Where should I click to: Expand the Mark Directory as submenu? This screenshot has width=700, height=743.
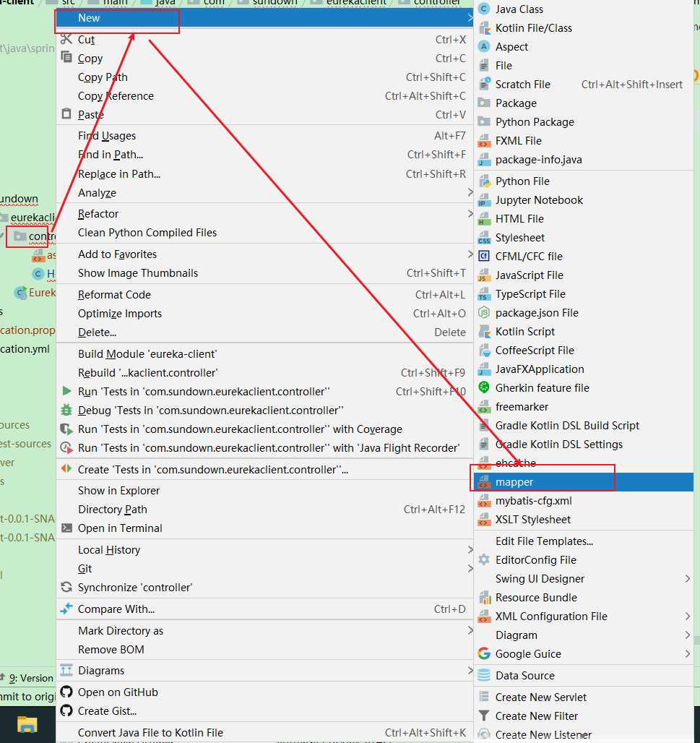[470, 630]
